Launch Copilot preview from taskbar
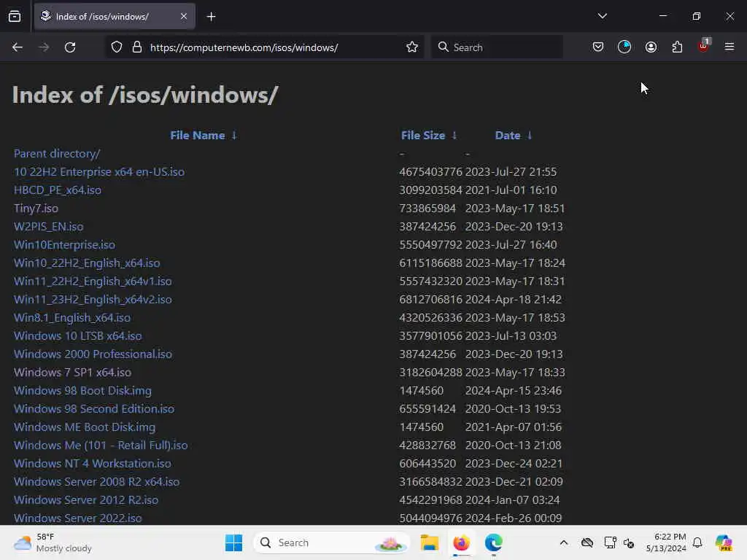The image size is (747, 560). click(724, 542)
